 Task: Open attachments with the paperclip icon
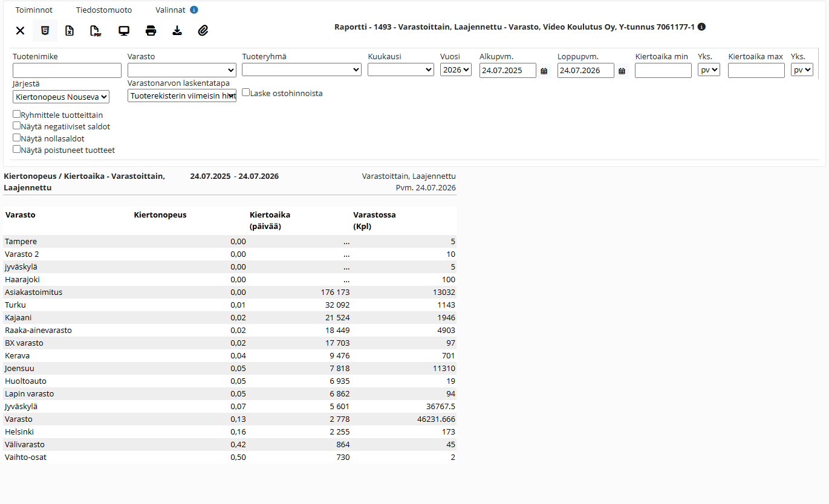(x=203, y=31)
